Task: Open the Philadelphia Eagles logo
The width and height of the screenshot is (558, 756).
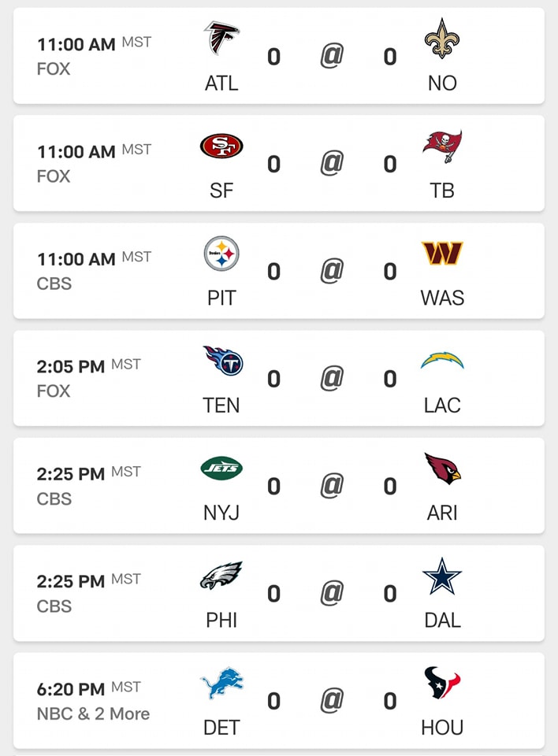Action: click(221, 575)
